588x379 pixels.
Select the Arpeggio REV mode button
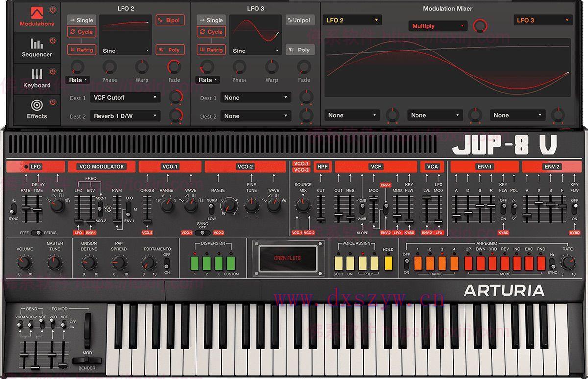coord(505,263)
